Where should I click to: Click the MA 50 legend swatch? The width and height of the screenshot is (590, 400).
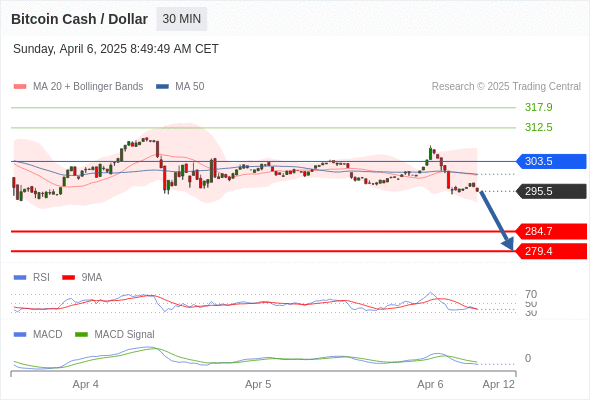pos(162,87)
